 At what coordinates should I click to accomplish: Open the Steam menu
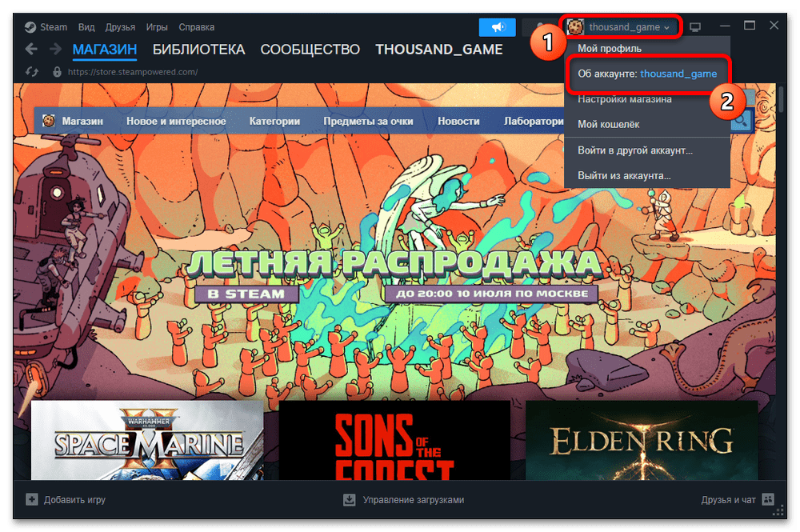click(x=54, y=27)
